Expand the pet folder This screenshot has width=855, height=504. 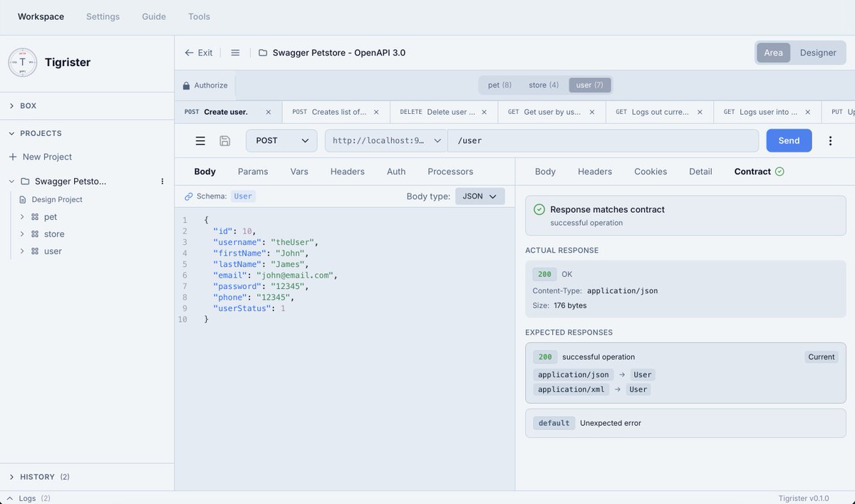pyautogui.click(x=22, y=217)
